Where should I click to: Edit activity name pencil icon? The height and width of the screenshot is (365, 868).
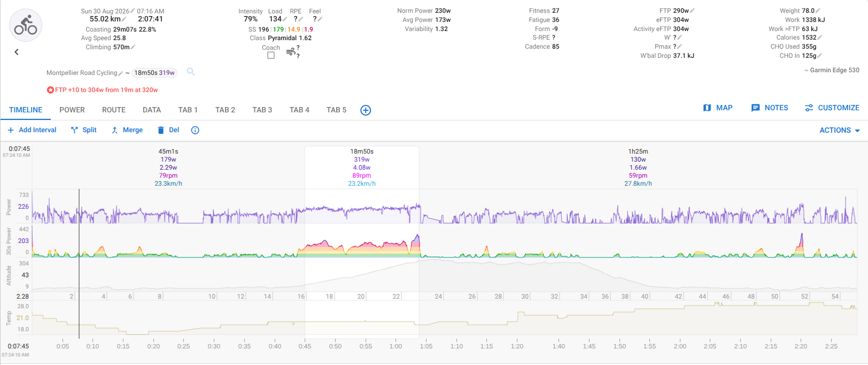(121, 73)
